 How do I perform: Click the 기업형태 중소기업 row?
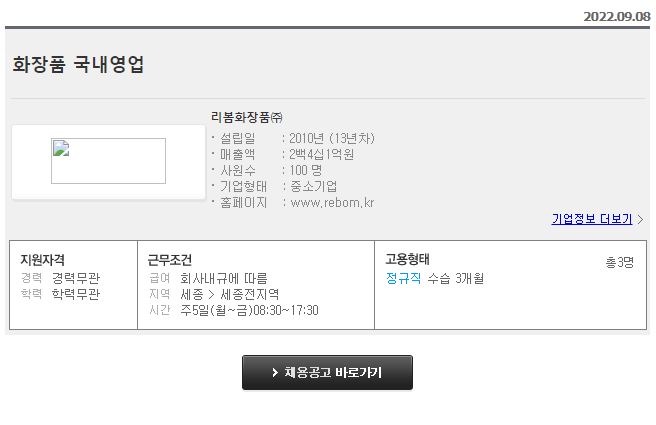[x=274, y=186]
